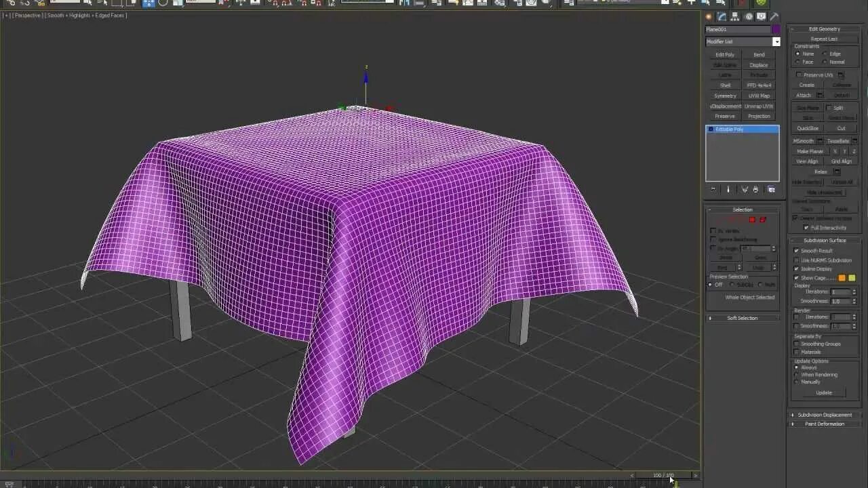This screenshot has height=488, width=868.
Task: Click the time slider showing 100 / 100
Action: coord(665,475)
